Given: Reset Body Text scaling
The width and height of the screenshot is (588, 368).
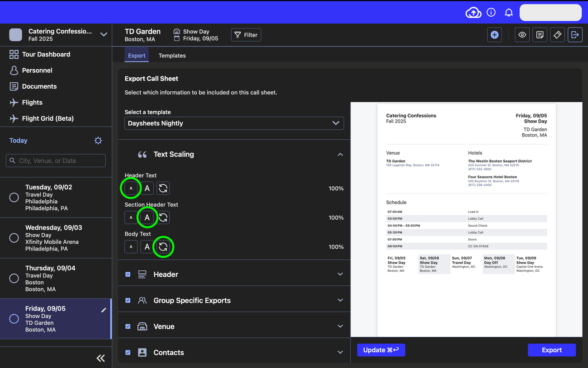Looking at the screenshot, I should (x=163, y=247).
